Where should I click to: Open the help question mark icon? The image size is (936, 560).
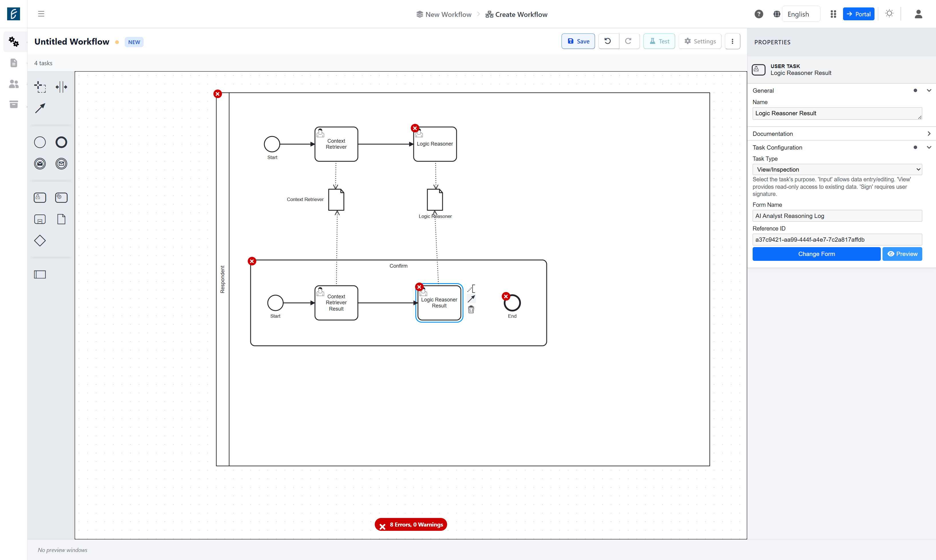pos(759,14)
